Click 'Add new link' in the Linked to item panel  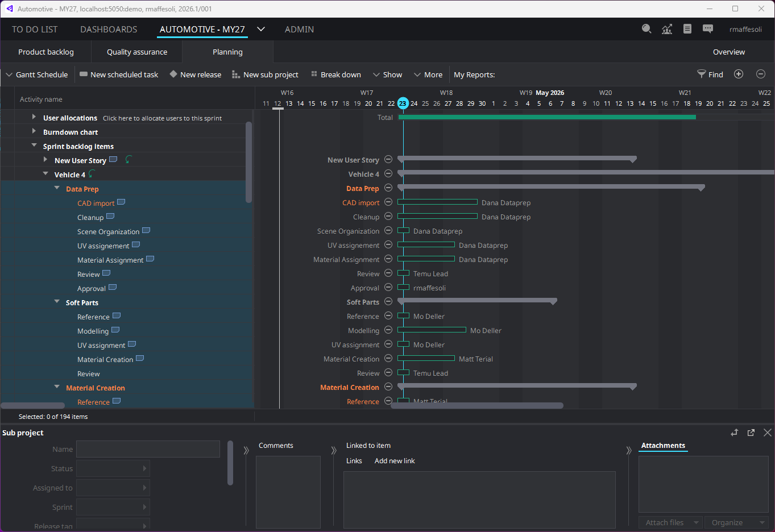[395, 460]
